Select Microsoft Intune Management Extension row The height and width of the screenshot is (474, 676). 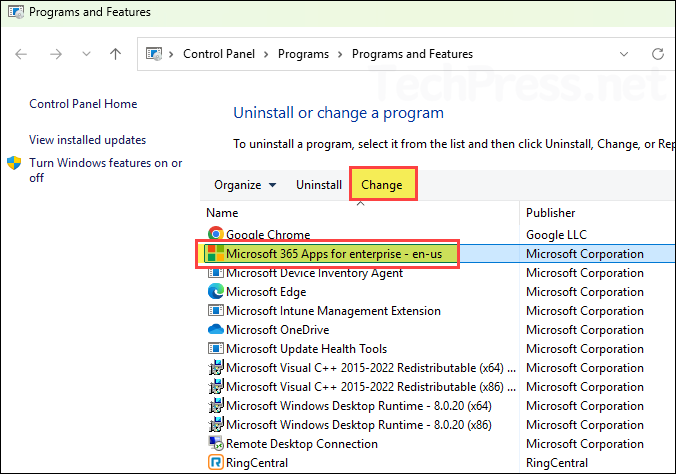click(333, 311)
